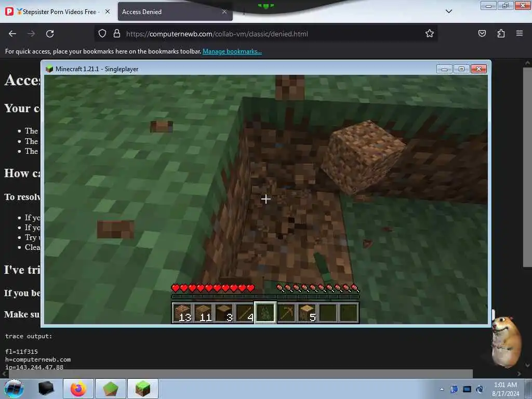The image size is (532, 399).
Task: Close the Access Denied tab
Action: coord(224,11)
